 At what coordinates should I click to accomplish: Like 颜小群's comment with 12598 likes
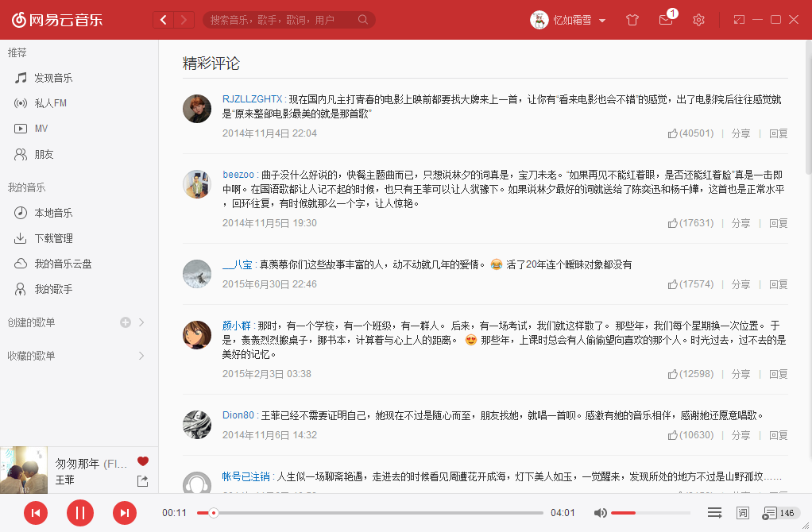coord(690,374)
